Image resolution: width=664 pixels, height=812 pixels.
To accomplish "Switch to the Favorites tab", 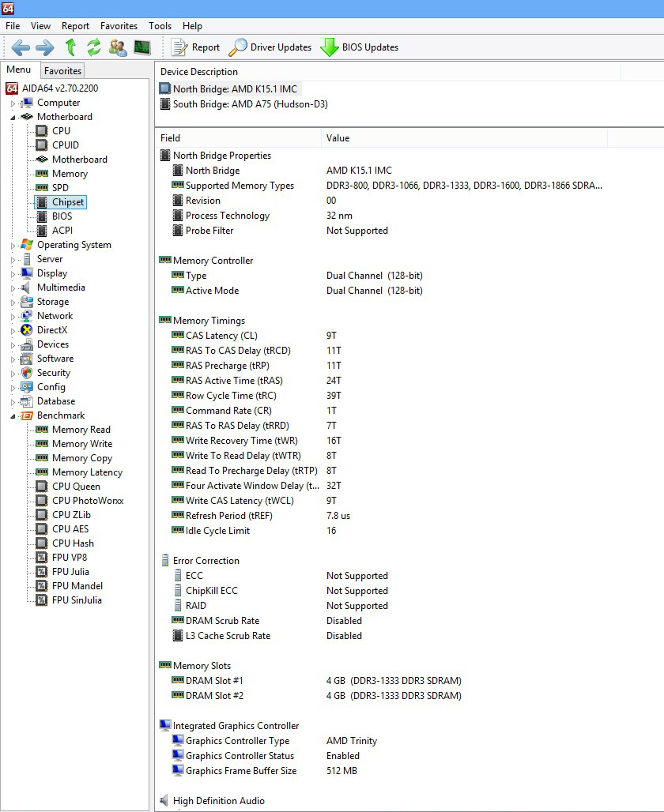I will point(62,71).
